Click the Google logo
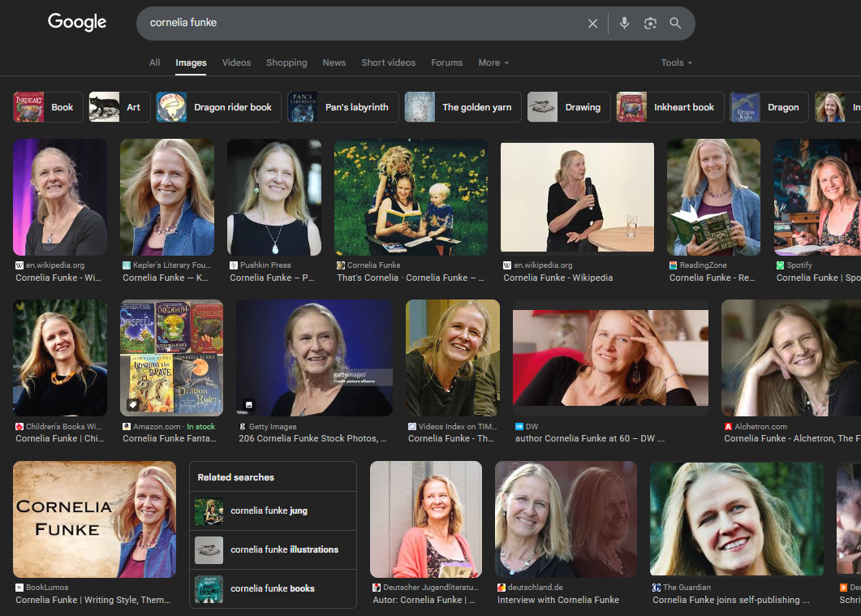Viewport: 861px width, 616px height. [x=77, y=22]
